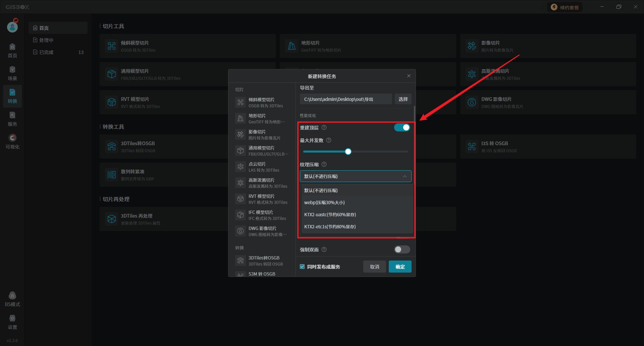Click the 确定 button

pyautogui.click(x=400, y=267)
